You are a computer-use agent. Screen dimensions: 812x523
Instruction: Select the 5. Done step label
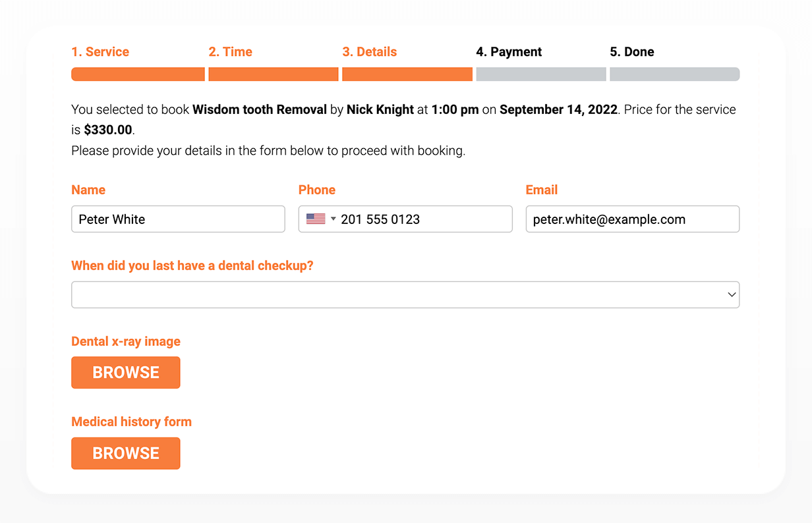[x=632, y=52]
